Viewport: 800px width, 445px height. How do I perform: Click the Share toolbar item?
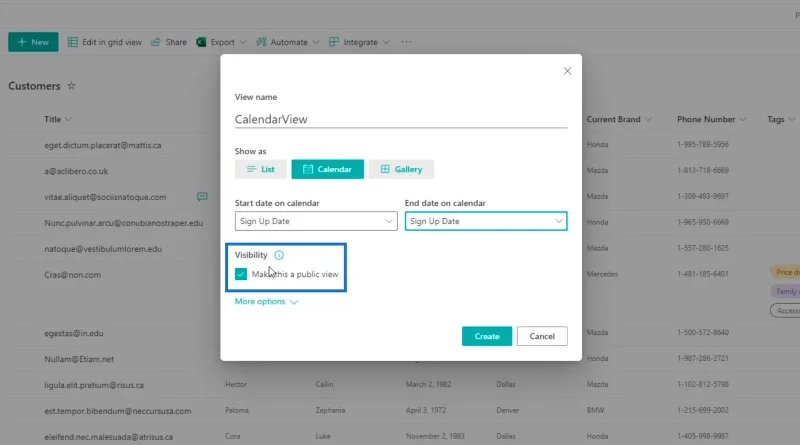tap(169, 42)
